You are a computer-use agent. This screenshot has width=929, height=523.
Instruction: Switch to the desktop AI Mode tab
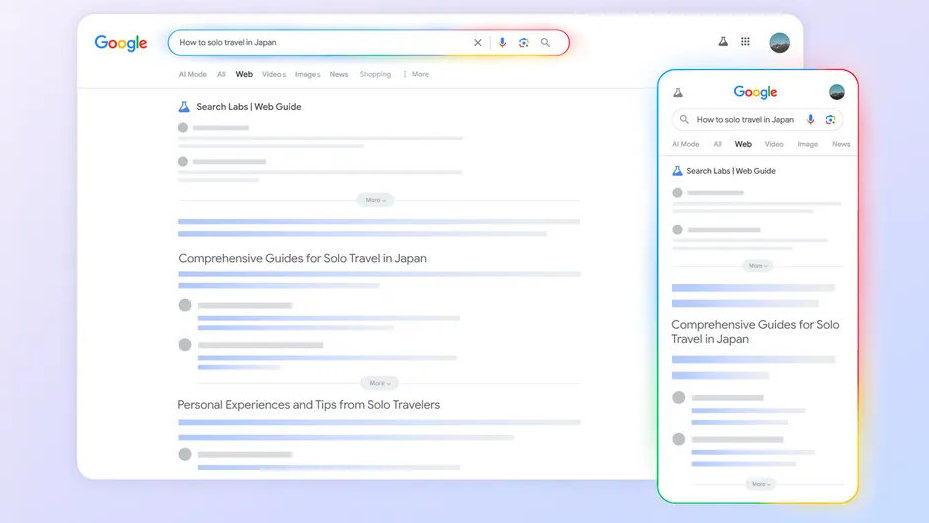tap(192, 74)
